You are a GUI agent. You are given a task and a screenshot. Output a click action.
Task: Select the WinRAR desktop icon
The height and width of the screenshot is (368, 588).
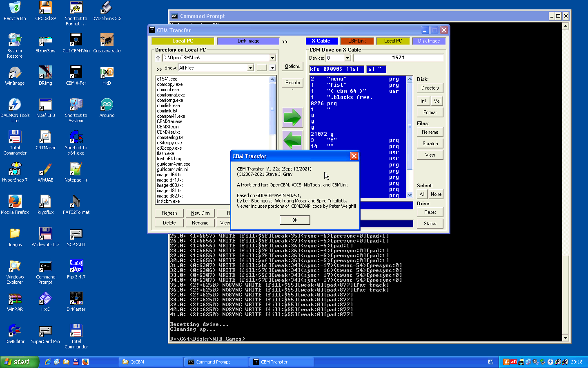(15, 302)
